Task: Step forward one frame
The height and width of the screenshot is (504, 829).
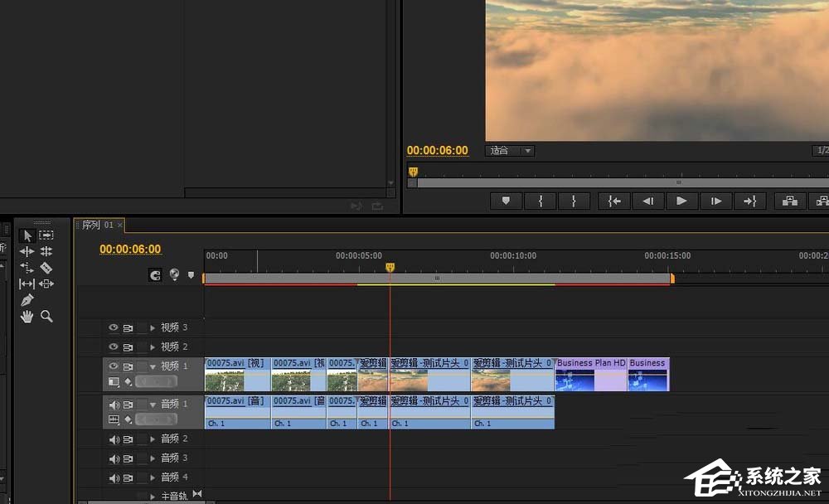Action: click(x=715, y=201)
